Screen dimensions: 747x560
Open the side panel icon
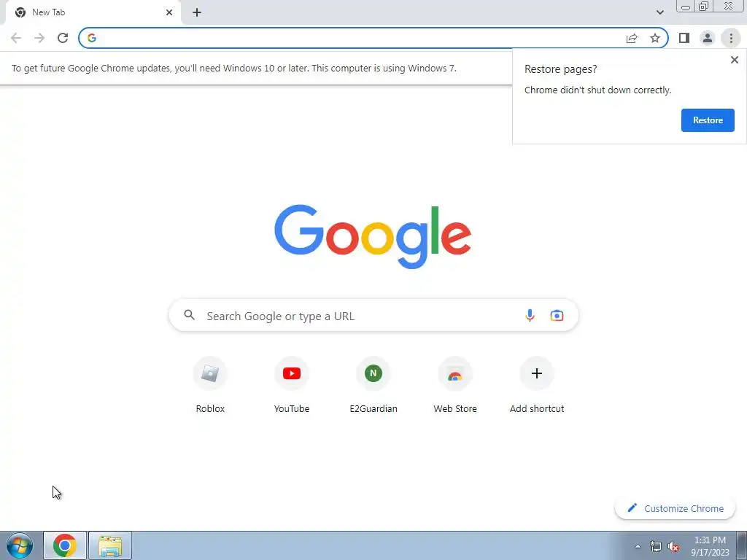coord(684,38)
